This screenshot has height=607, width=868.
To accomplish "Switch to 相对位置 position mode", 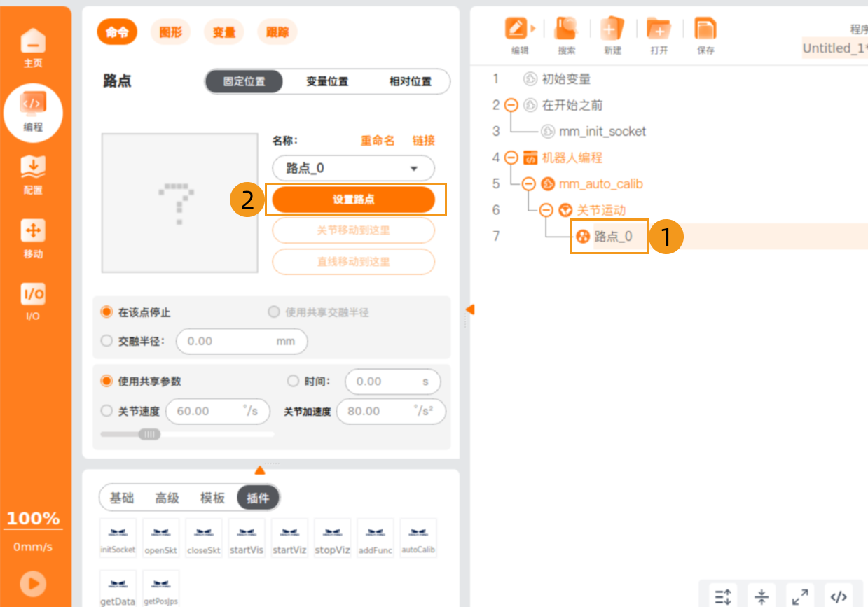I will tap(411, 81).
